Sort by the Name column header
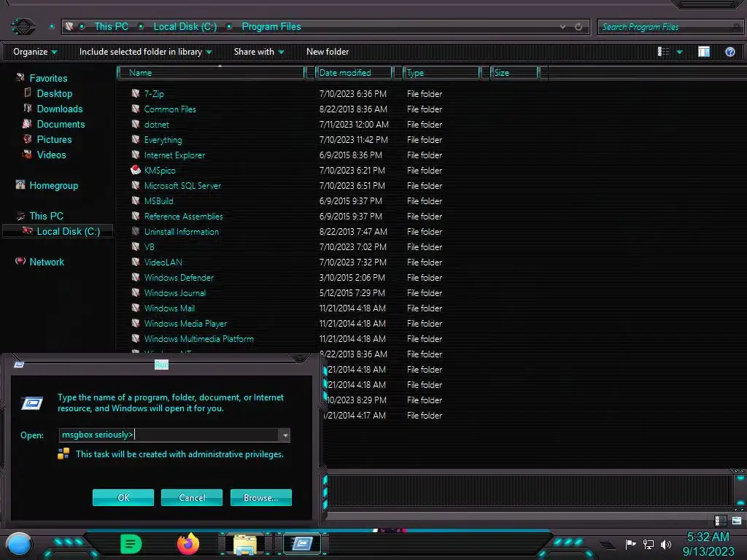 pyautogui.click(x=212, y=73)
